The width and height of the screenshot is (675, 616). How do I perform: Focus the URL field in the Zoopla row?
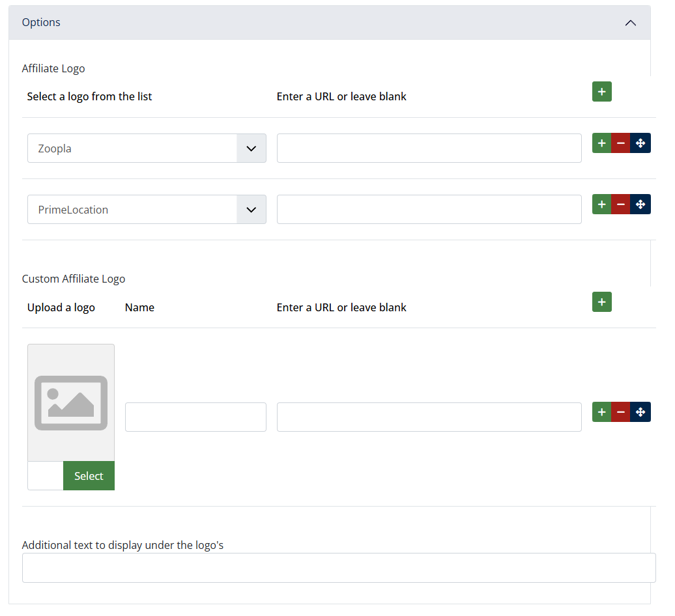point(429,148)
